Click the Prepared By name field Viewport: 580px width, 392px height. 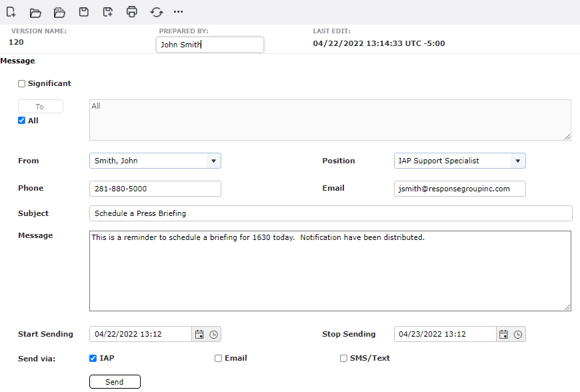click(209, 44)
